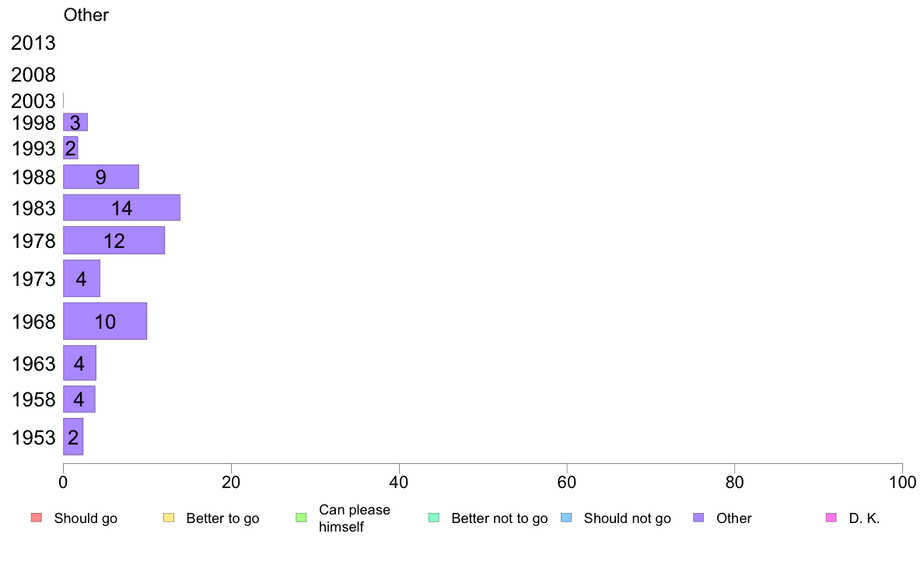Viewport: 924px width, 572px height.
Task: Click the 1973 bar showing 4
Action: point(82,278)
